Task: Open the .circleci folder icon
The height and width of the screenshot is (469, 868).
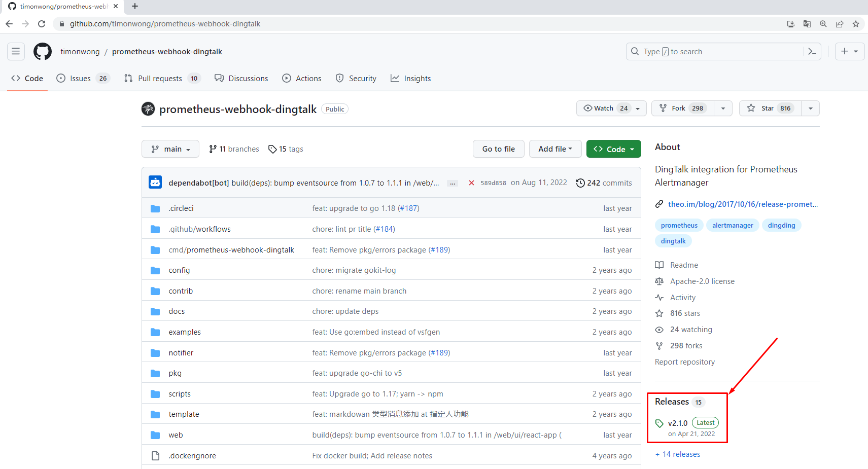Action: [155, 208]
